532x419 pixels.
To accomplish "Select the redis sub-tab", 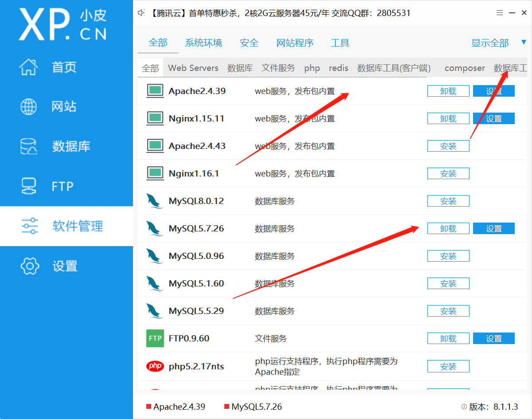I will [x=339, y=68].
